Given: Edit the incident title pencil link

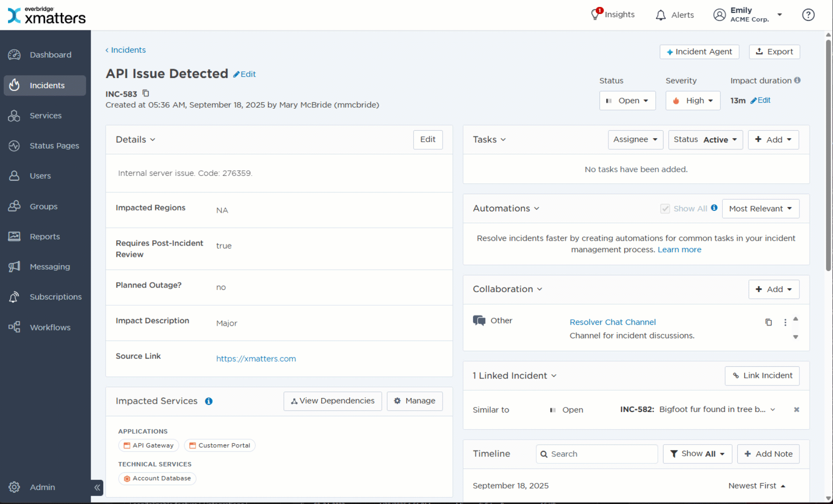Looking at the screenshot, I should coord(245,74).
